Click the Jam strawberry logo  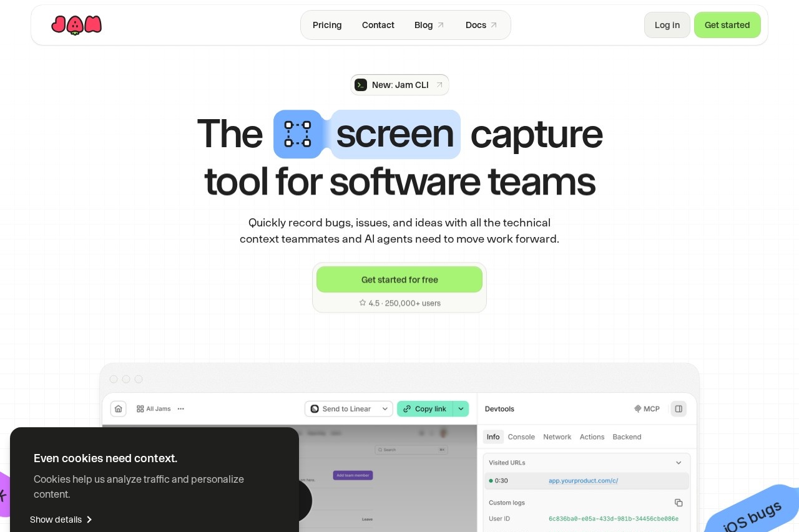tap(76, 25)
